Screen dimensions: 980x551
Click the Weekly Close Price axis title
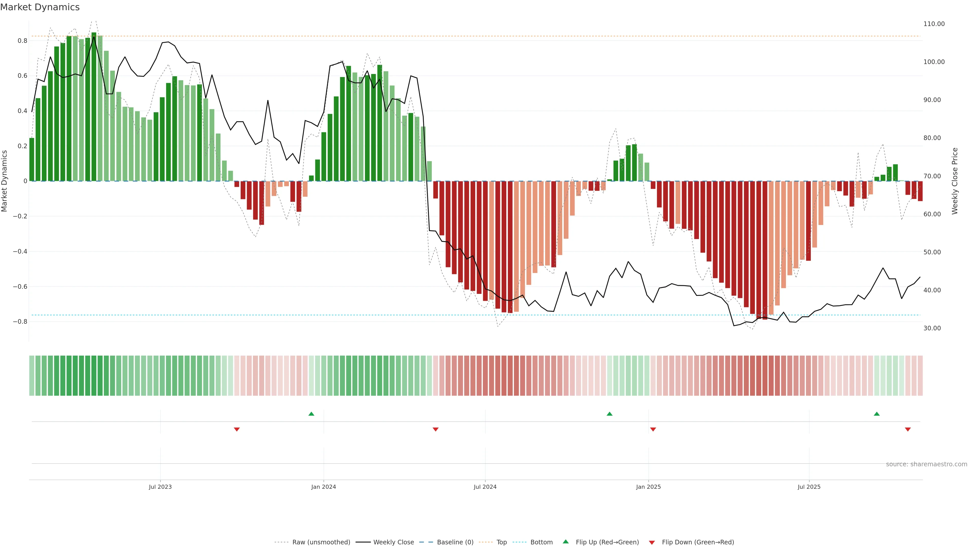(954, 181)
